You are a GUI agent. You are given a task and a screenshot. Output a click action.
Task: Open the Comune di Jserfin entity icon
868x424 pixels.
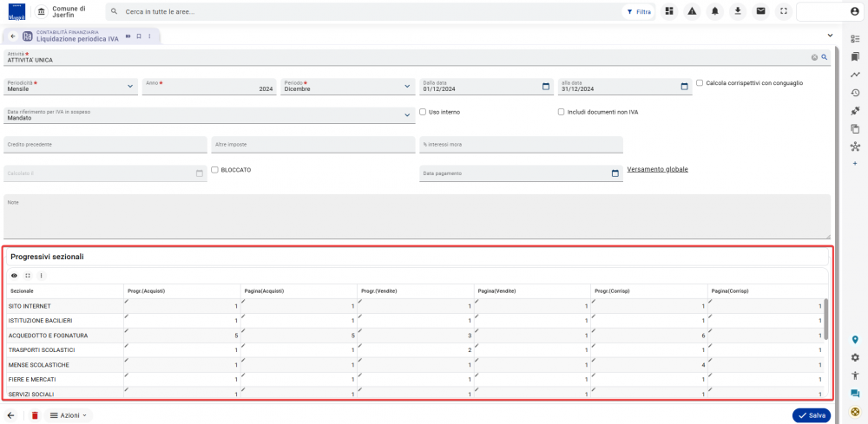click(41, 11)
